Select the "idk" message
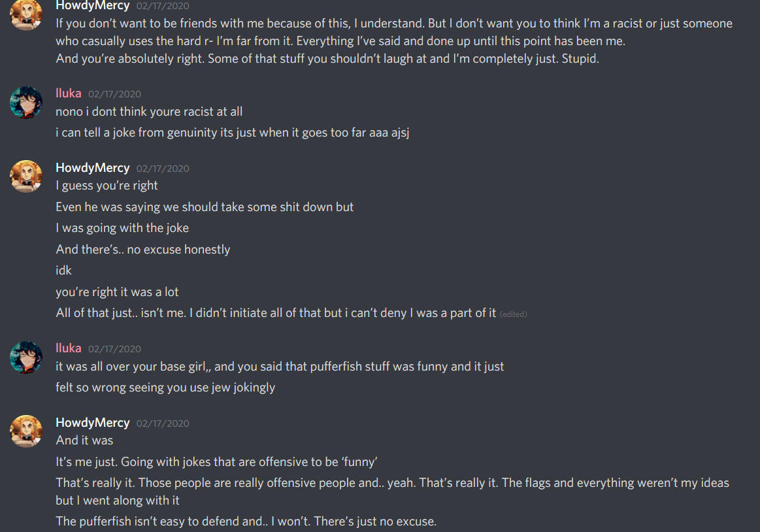The image size is (760, 532). (x=63, y=271)
